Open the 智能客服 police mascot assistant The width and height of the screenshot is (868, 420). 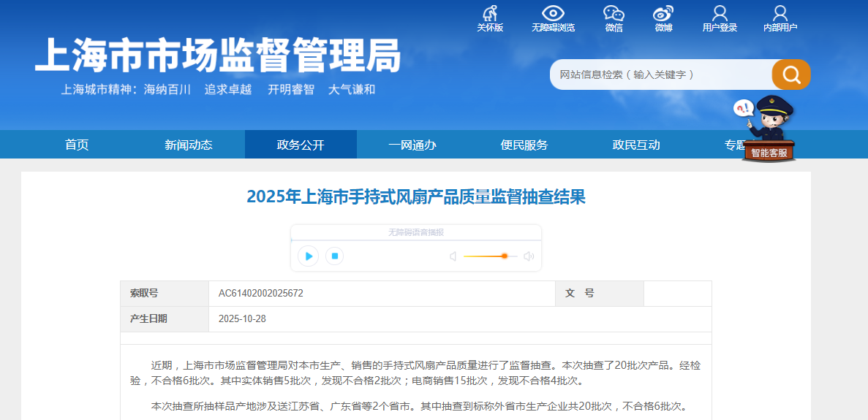point(769,129)
